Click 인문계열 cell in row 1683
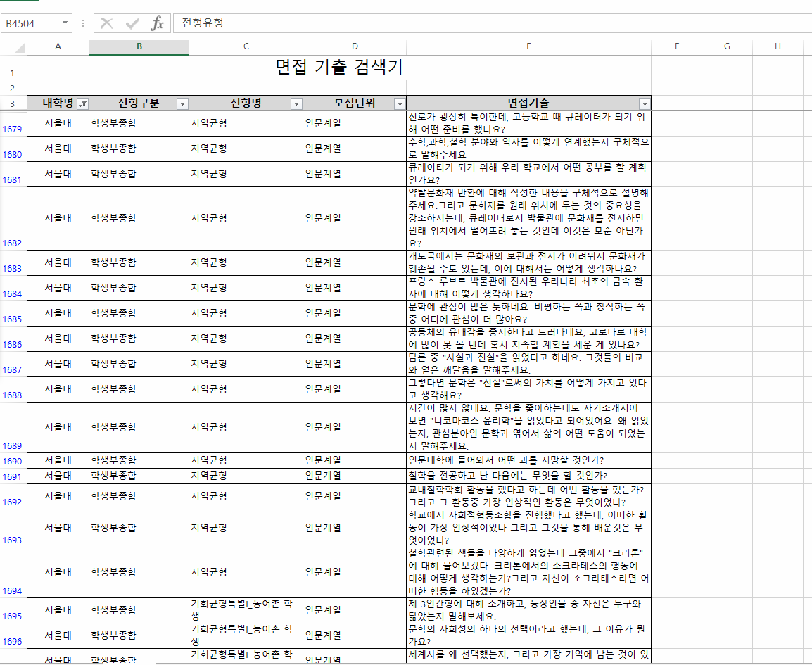812x665 pixels. tap(355, 262)
